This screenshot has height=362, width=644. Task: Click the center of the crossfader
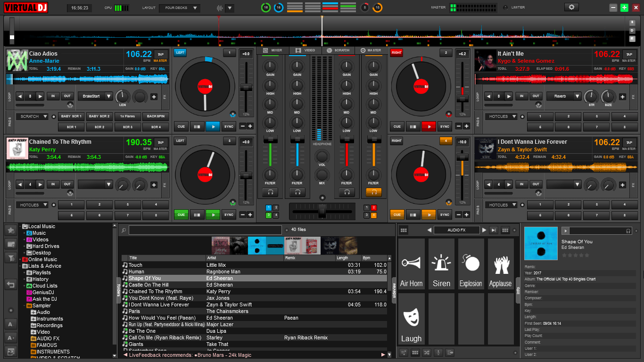[322, 211]
